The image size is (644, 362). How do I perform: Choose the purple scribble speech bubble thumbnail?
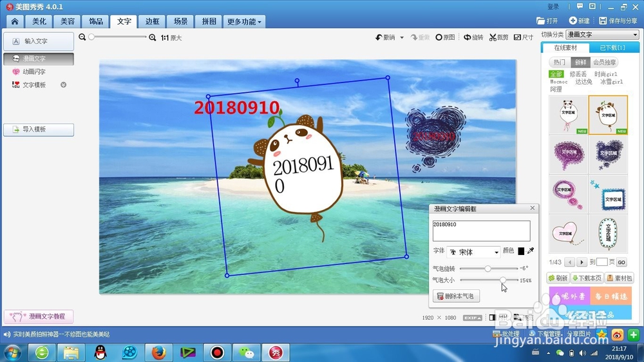click(569, 154)
